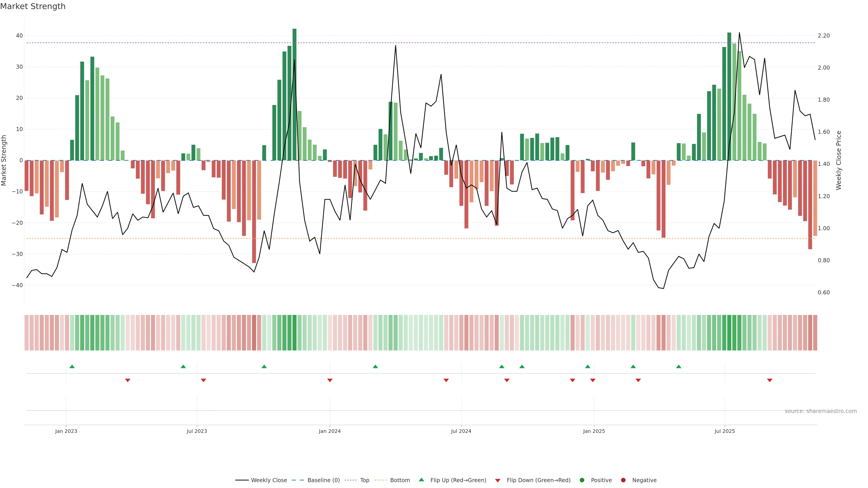Click the Flip Up green triangle legend icon
Viewport: 868px width, 488px height.
coord(421,480)
